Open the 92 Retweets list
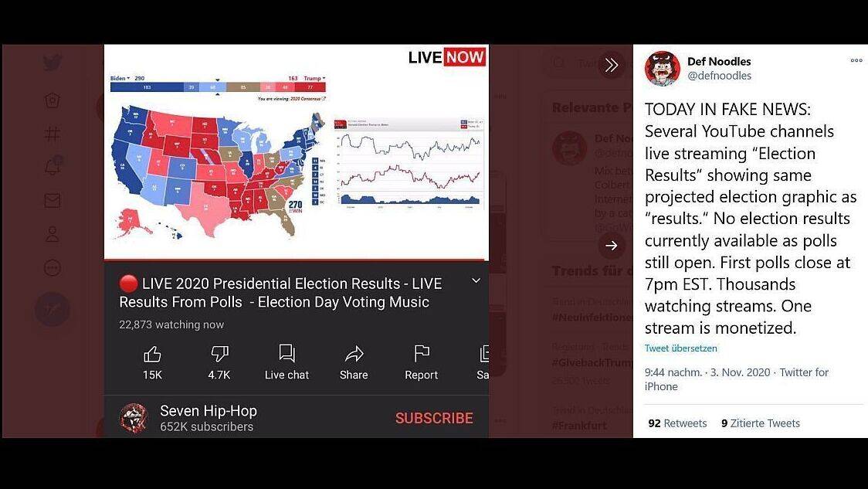 (677, 423)
